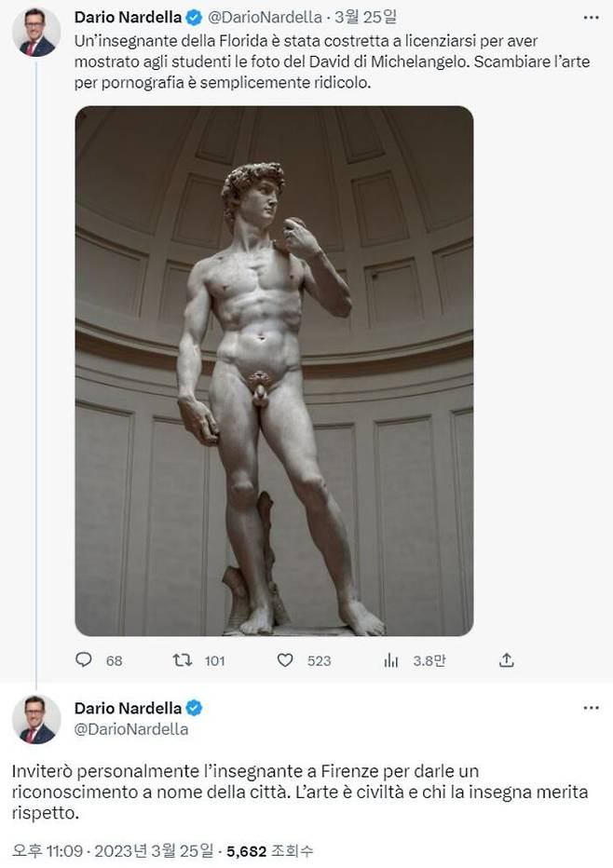Click the reply speech bubble icon
Image resolution: width=613 pixels, height=868 pixels.
pyautogui.click(x=84, y=660)
